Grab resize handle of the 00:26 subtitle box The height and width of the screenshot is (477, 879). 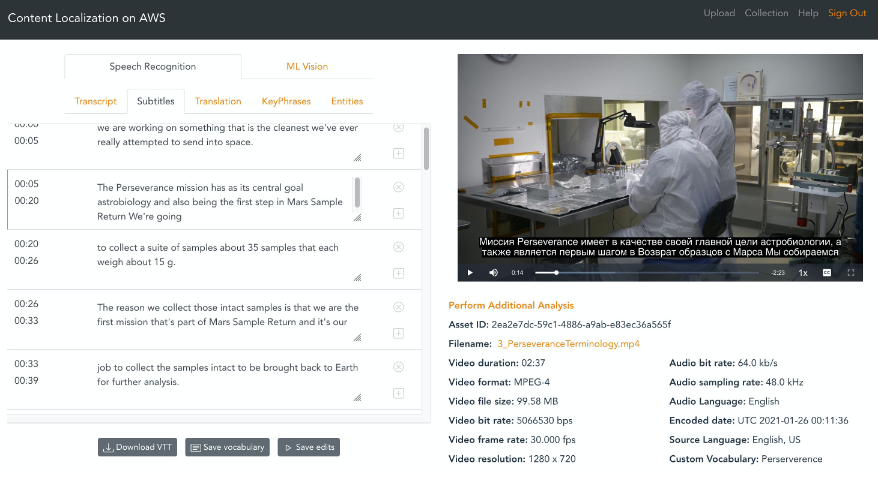click(357, 337)
